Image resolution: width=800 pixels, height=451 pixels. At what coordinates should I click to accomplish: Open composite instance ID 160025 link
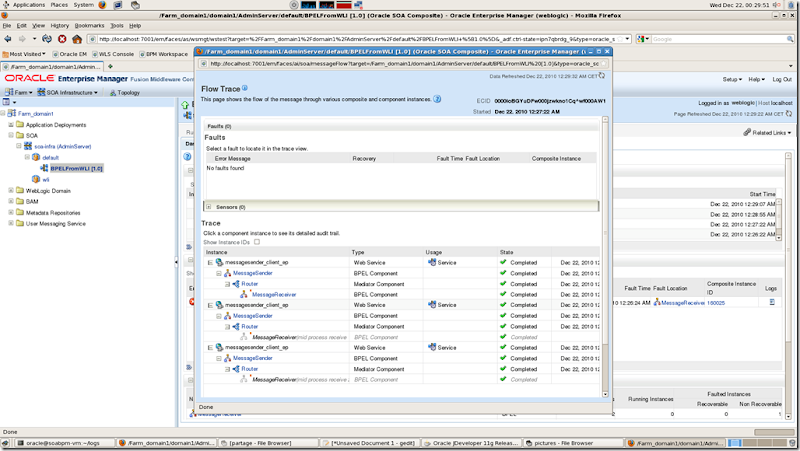point(716,303)
